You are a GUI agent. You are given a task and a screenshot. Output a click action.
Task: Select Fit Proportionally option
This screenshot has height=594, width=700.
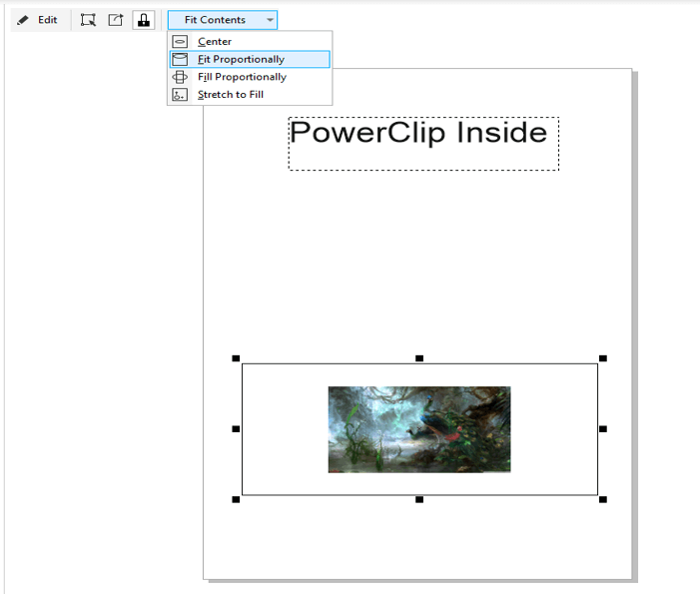pos(250,59)
